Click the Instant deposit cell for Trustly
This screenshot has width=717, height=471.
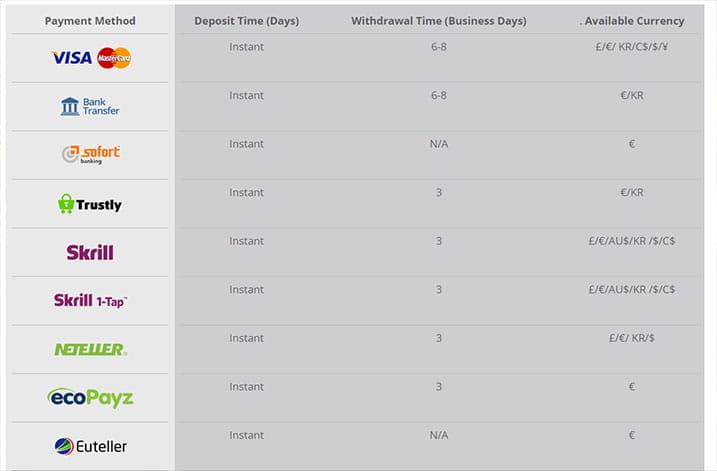click(x=246, y=193)
